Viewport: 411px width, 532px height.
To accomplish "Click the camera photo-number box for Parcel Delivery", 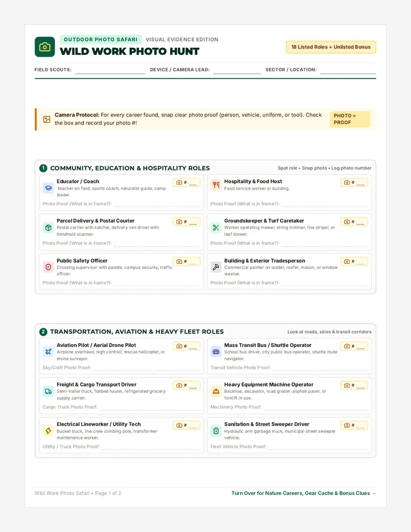I will tap(186, 221).
